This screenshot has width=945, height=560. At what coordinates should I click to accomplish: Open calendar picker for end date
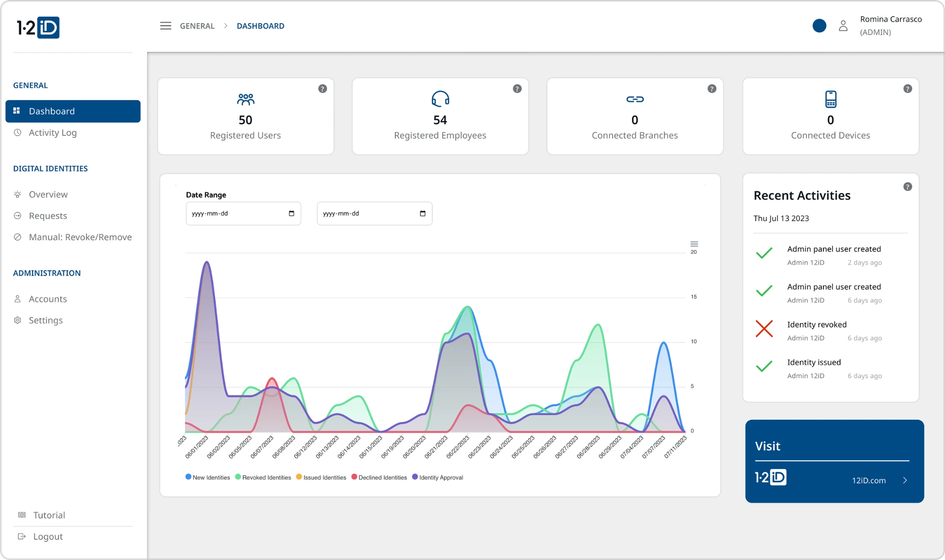[x=422, y=214]
